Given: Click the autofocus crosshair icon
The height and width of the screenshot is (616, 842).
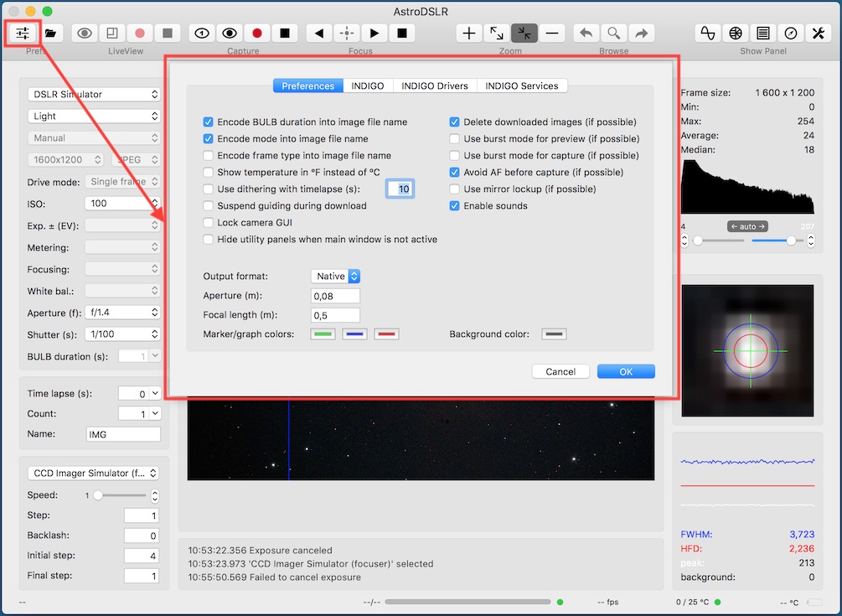Looking at the screenshot, I should point(347,34).
